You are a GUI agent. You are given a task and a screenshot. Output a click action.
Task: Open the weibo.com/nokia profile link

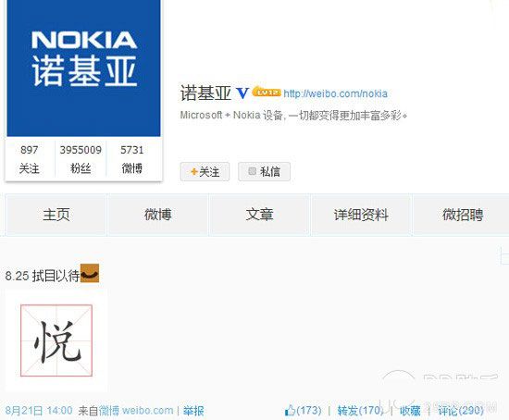point(335,93)
